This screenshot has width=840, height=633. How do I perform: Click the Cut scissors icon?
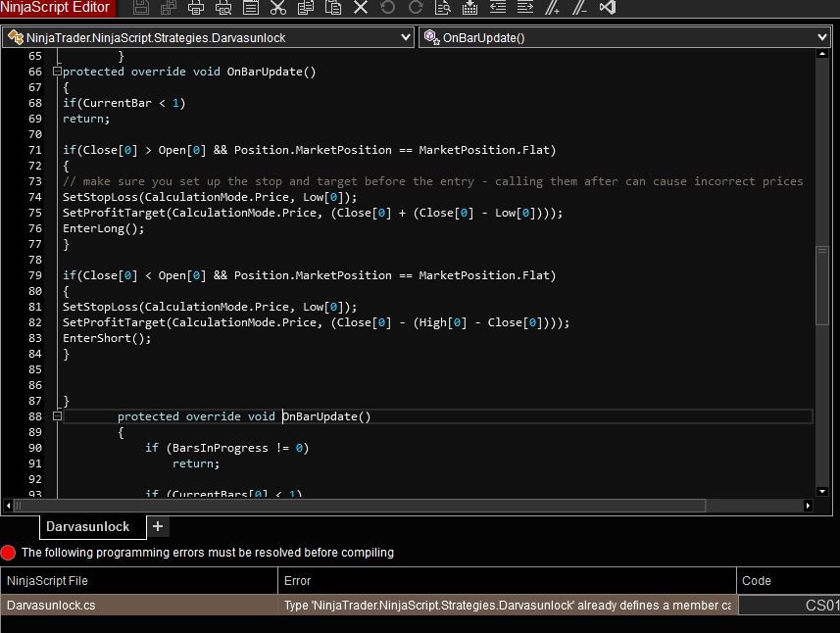pos(278,8)
